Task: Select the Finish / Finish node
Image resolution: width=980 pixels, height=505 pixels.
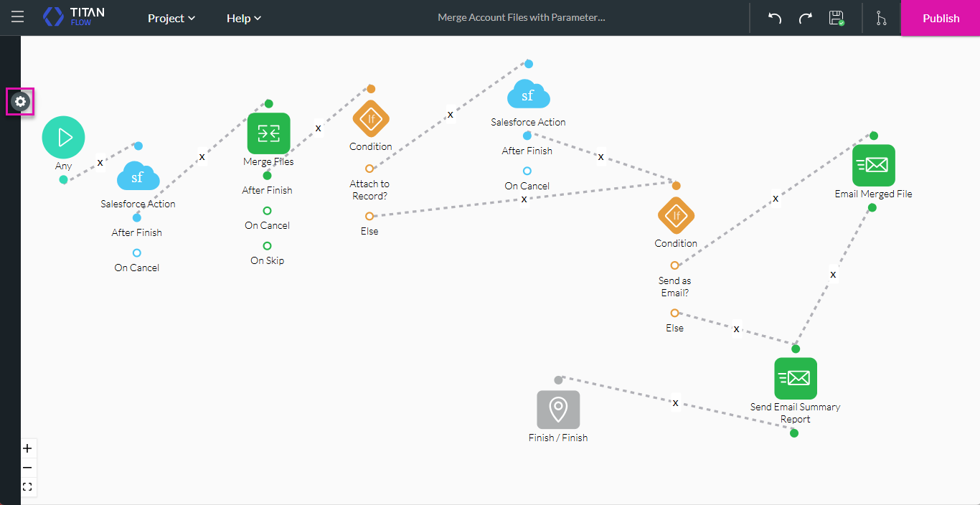Action: coord(558,410)
